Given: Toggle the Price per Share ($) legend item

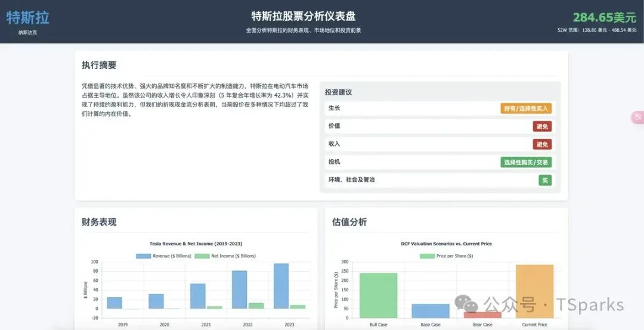Looking at the screenshot, I should (x=447, y=256).
